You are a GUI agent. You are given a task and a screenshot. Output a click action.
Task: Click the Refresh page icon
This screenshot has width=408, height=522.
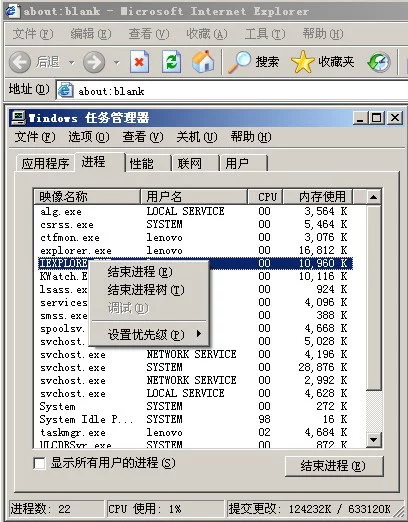[x=171, y=62]
